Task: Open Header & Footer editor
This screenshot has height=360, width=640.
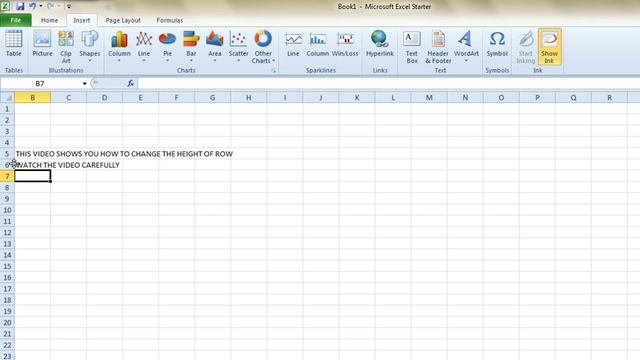Action: point(438,47)
